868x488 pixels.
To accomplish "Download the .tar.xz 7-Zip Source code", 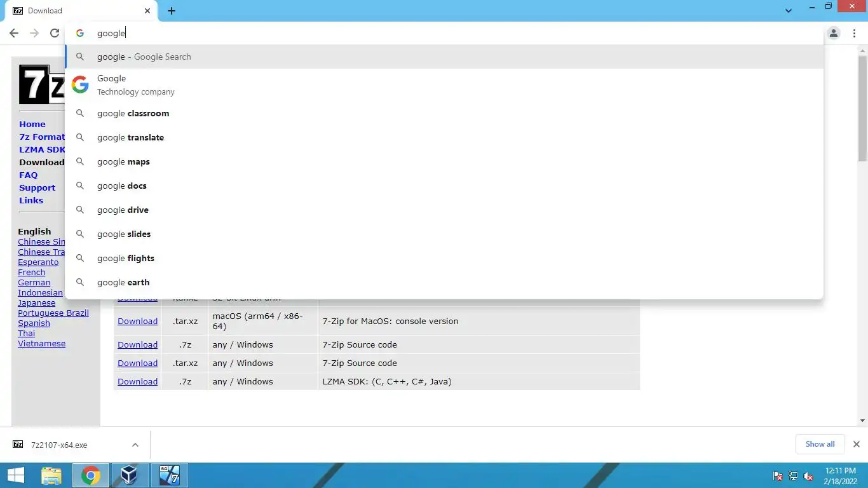I will click(137, 363).
